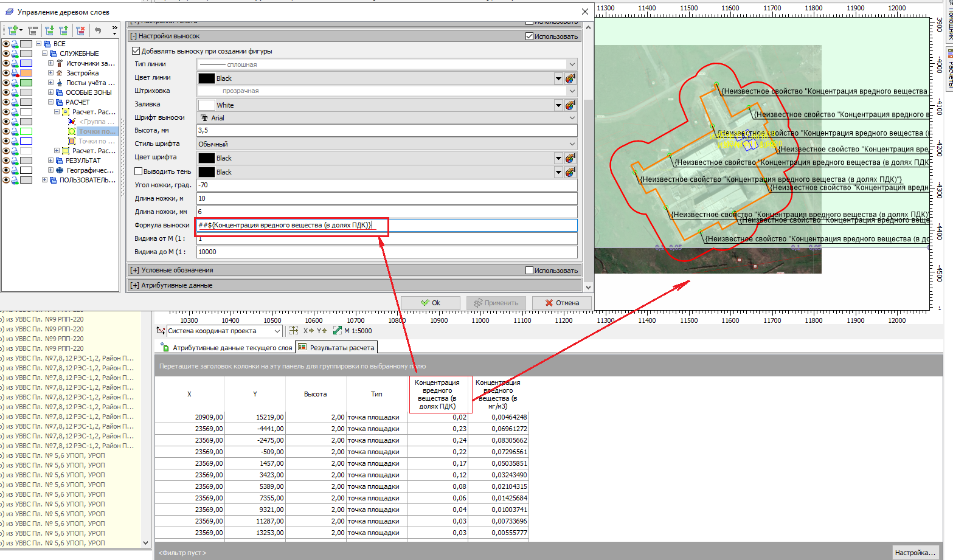The width and height of the screenshot is (953, 560).
Task: Open the 'Тип линии' dropdown
Action: tap(572, 64)
